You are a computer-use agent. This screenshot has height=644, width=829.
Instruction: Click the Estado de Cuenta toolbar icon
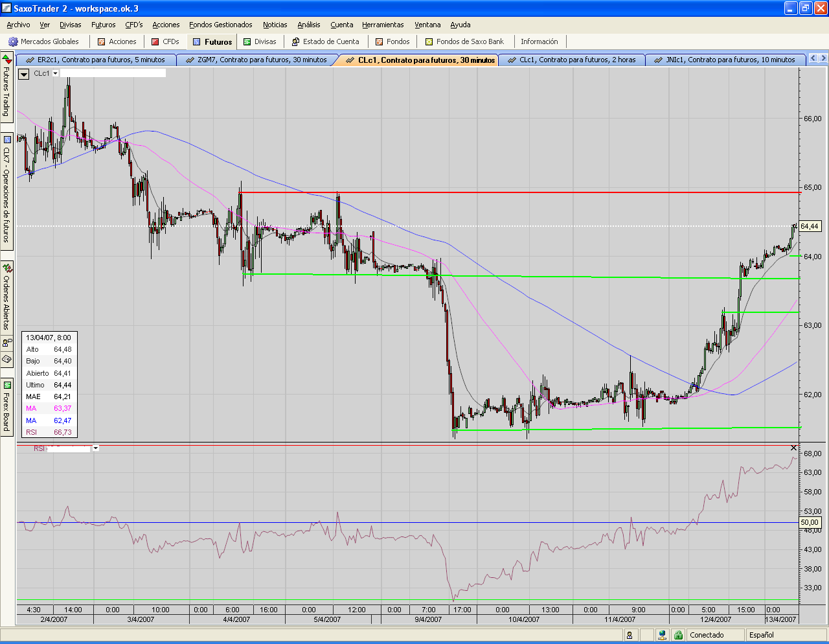click(x=295, y=41)
